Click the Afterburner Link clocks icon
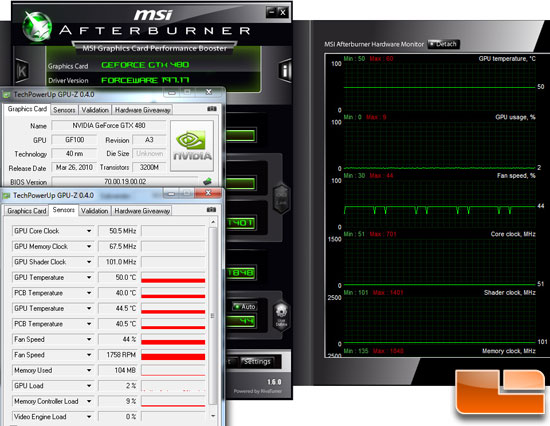The image size is (550, 426). 281,198
